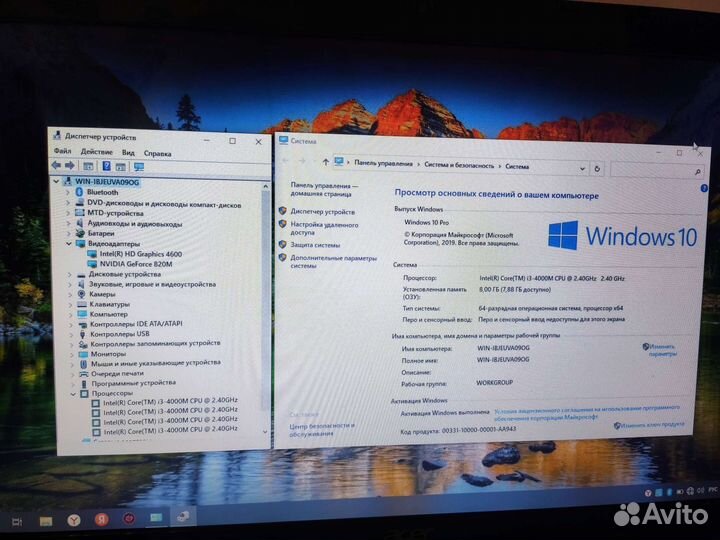Expand the Клавиатуры category

(70, 304)
